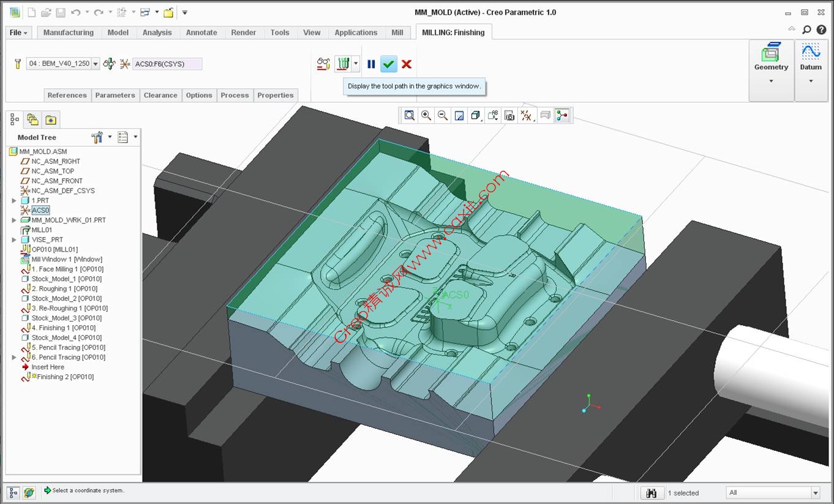
Task: Toggle Spin Center display icon
Action: click(562, 115)
